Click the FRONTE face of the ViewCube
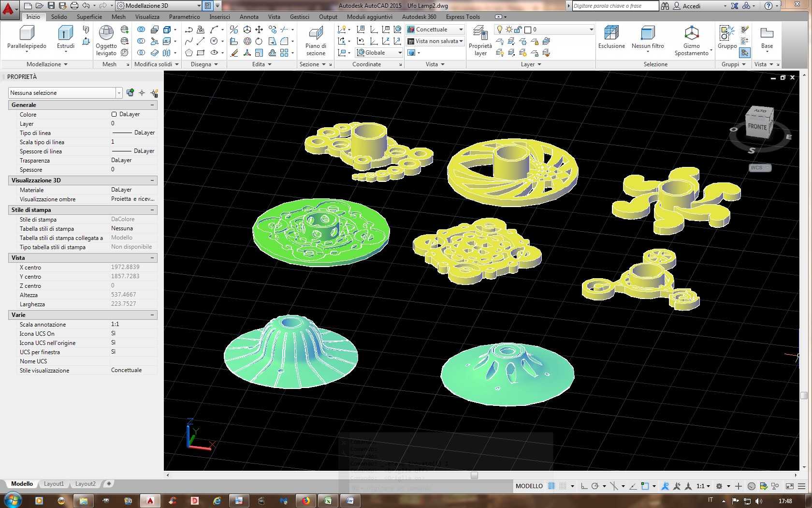This screenshot has width=812, height=508. [757, 127]
